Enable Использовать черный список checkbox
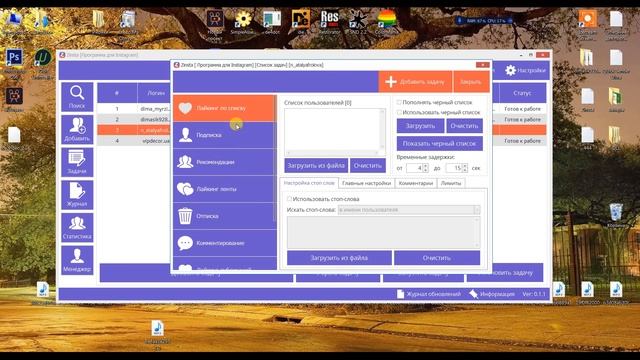This screenshot has height=360, width=640. point(399,112)
